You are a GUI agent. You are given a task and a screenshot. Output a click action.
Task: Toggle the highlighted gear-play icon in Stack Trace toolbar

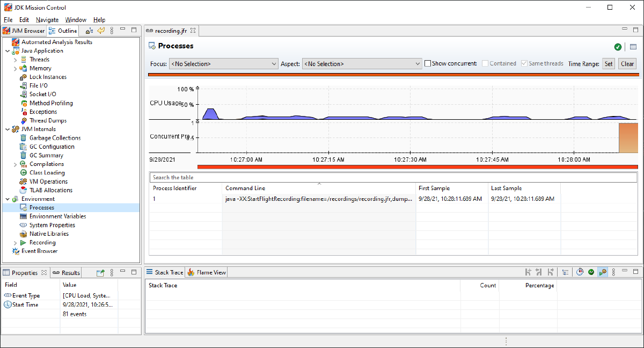603,272
